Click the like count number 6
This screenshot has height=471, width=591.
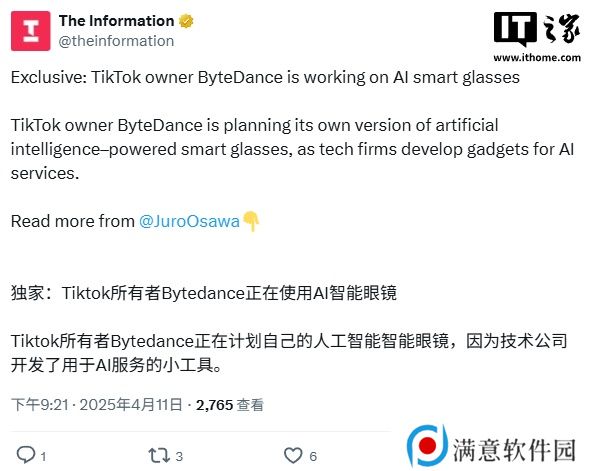[313, 457]
